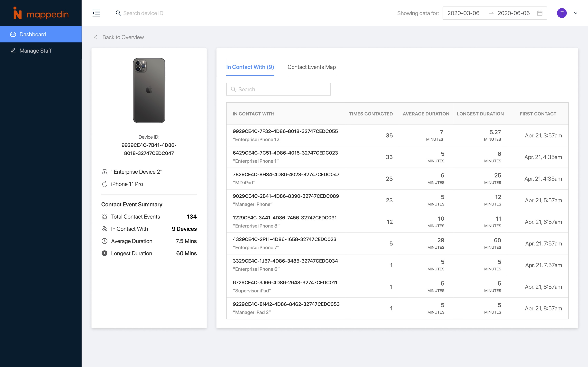Click the Manage Staff pencil icon

coord(13,51)
